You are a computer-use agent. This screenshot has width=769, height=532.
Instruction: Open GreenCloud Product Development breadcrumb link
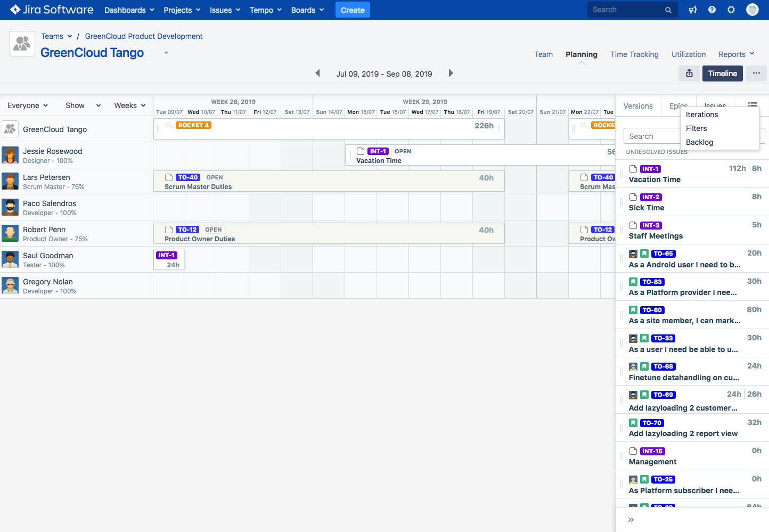tap(143, 36)
